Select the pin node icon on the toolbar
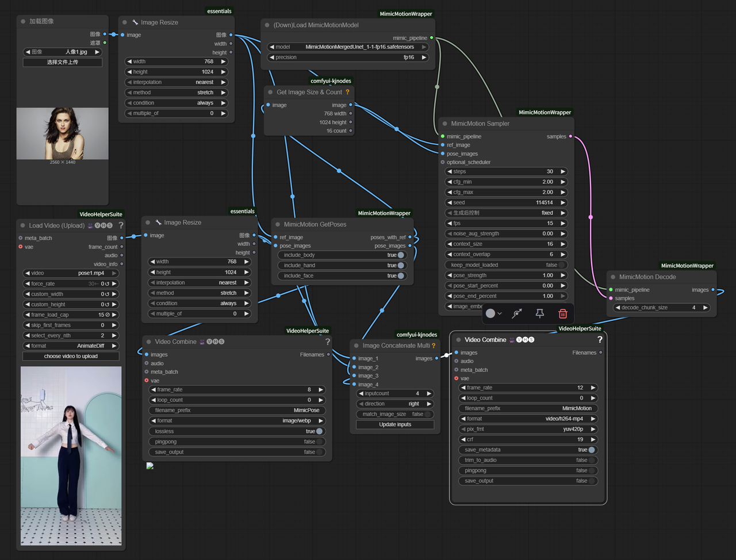 tap(539, 313)
